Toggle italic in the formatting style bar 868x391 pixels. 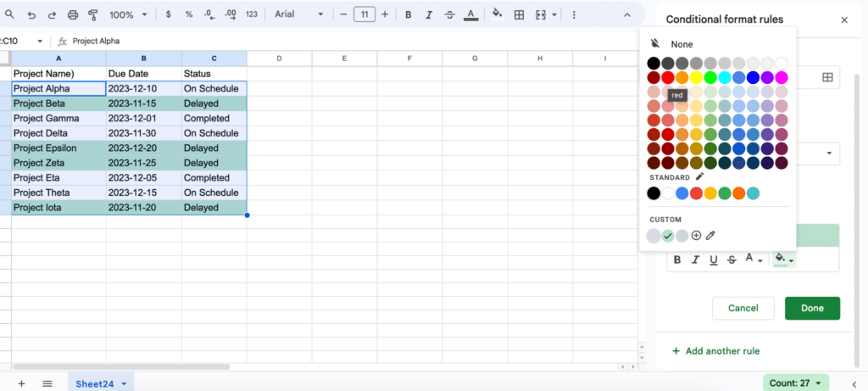coord(695,260)
